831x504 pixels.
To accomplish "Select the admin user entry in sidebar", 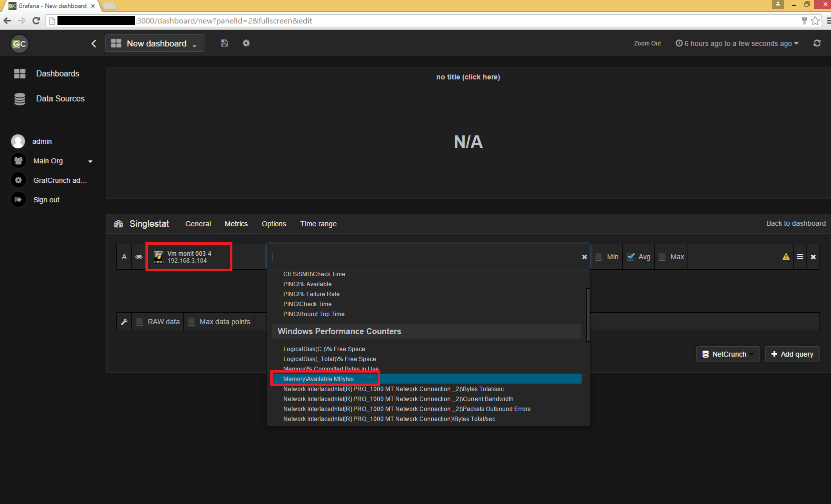I will [42, 141].
